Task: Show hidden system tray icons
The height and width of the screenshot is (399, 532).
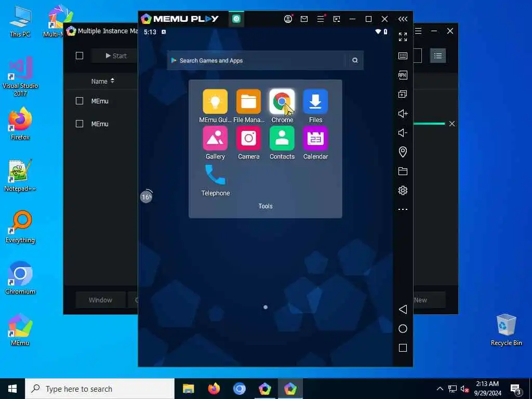Action: click(440, 389)
